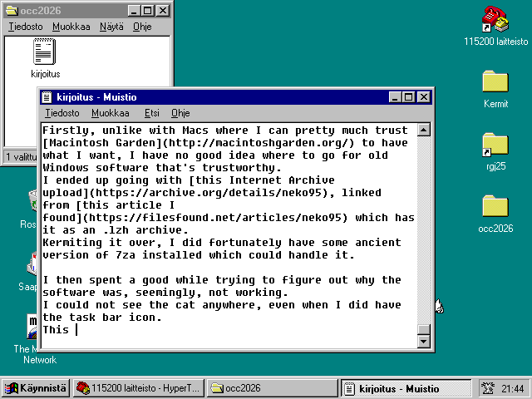Click 'macintoshgarden.org' URL text in Muistio

(x=281, y=143)
